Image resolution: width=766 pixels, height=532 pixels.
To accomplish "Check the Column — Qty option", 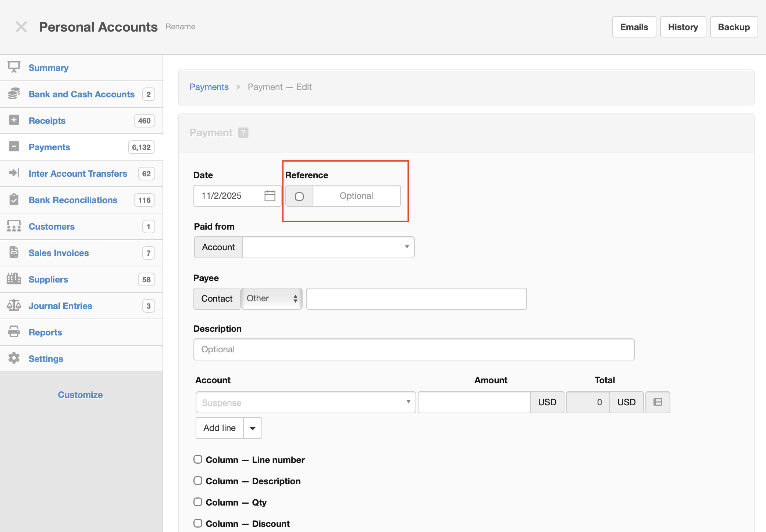I will 198,502.
